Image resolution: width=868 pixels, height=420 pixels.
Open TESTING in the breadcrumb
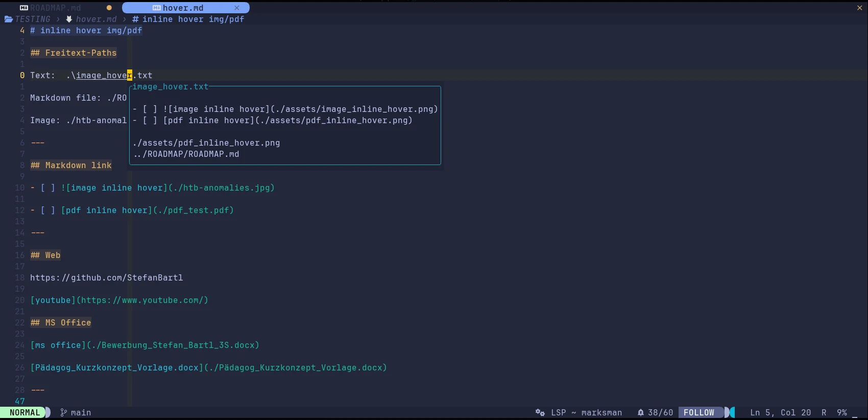[33, 19]
